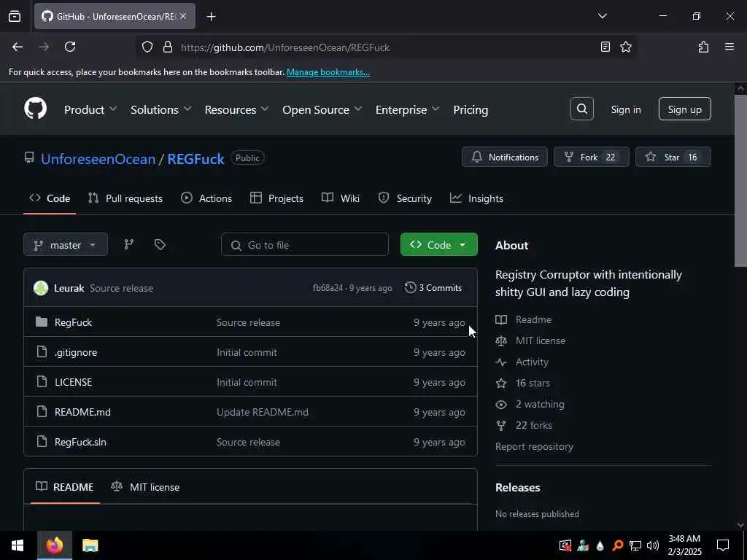Open Firefox hamburger application menu

coord(729,47)
